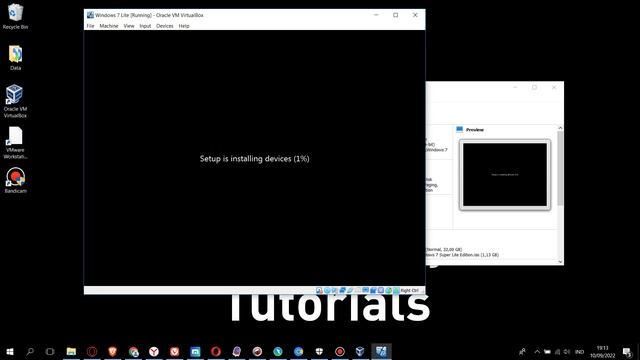
Task: Click the audio status bar icon
Action: coord(335,290)
